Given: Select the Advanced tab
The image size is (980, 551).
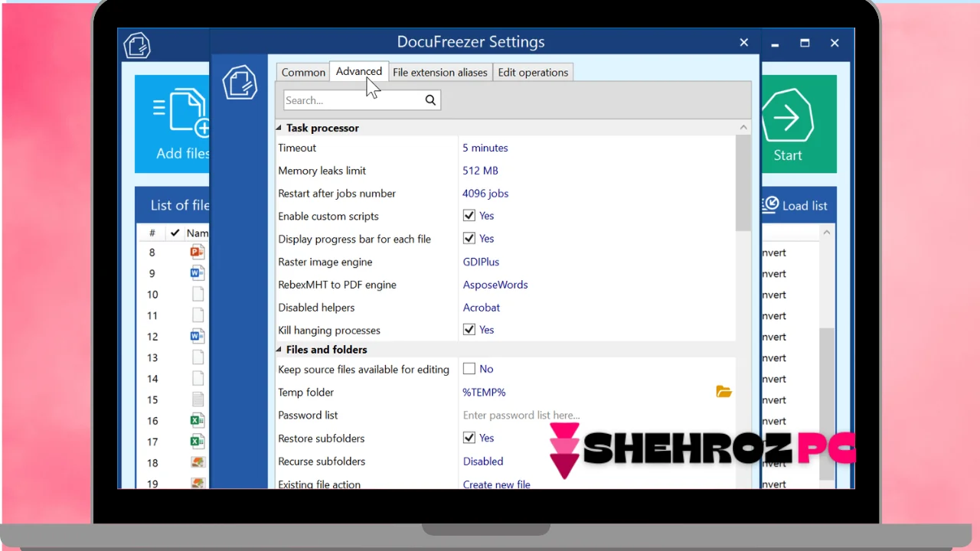Looking at the screenshot, I should (x=358, y=71).
